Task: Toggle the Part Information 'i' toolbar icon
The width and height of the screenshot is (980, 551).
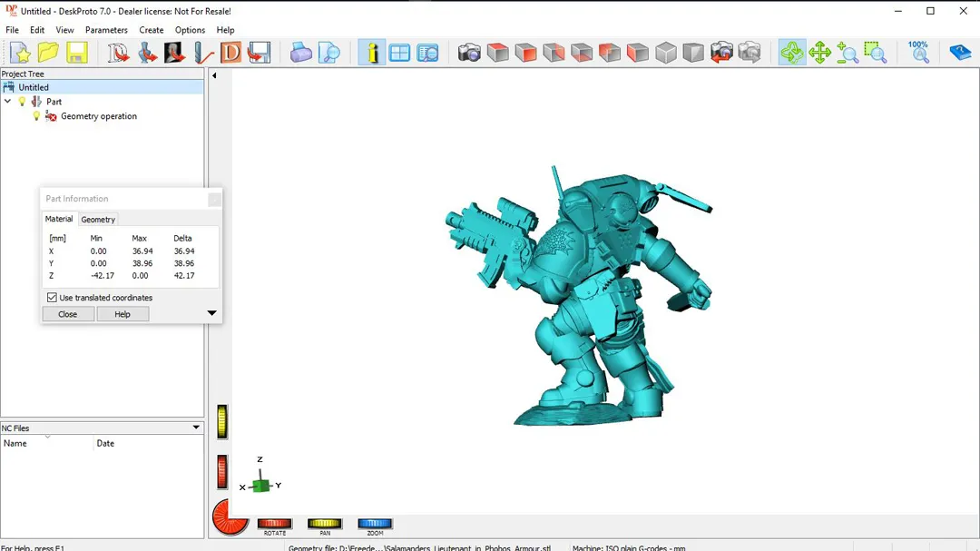Action: [372, 53]
